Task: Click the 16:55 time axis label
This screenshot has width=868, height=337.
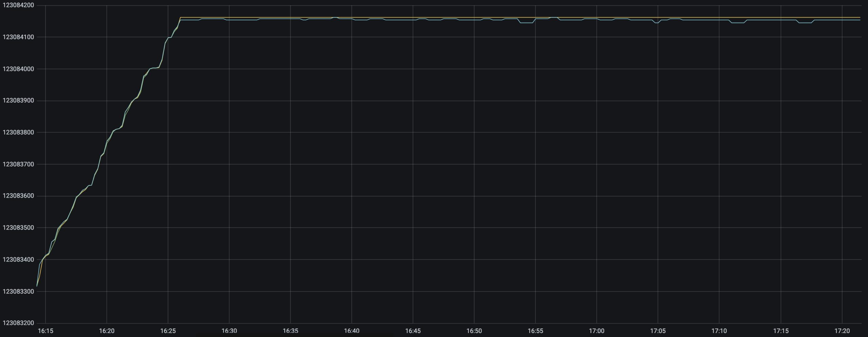Action: 535,331
